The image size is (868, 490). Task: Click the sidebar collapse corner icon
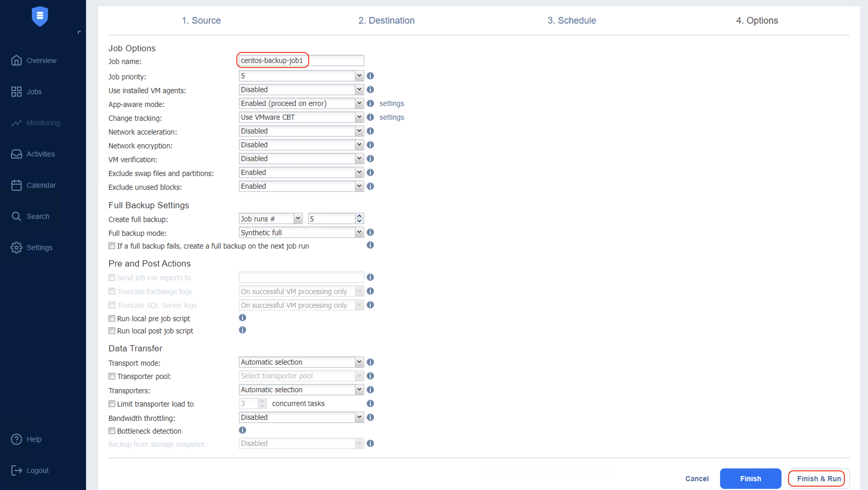(79, 32)
